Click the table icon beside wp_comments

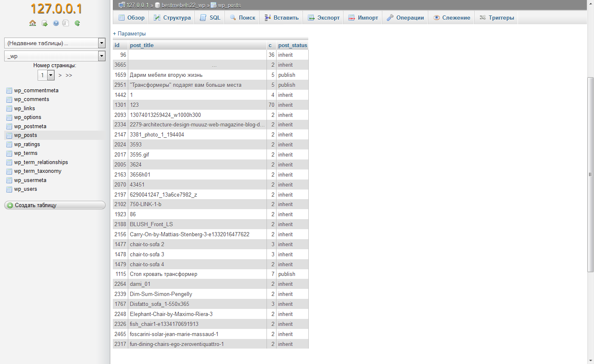9,99
